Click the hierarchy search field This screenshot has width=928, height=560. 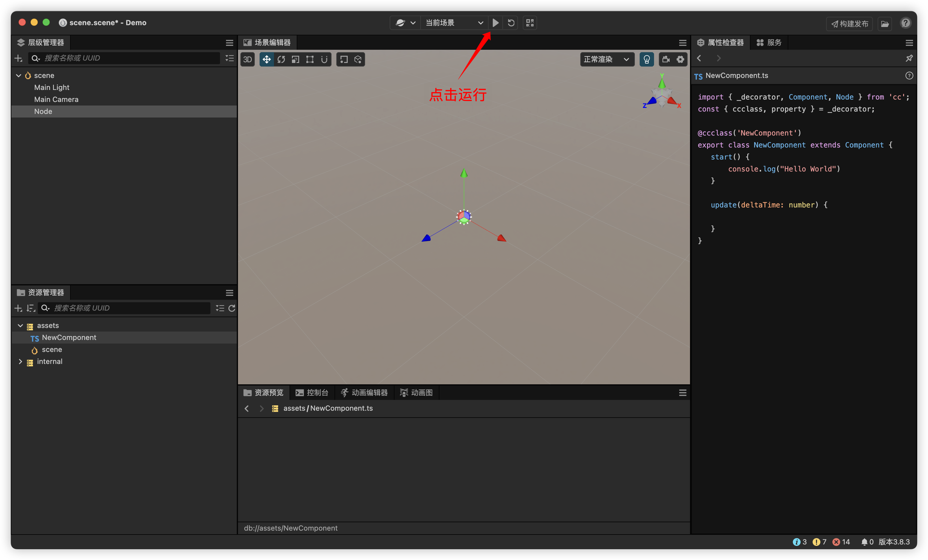pyautogui.click(x=128, y=58)
